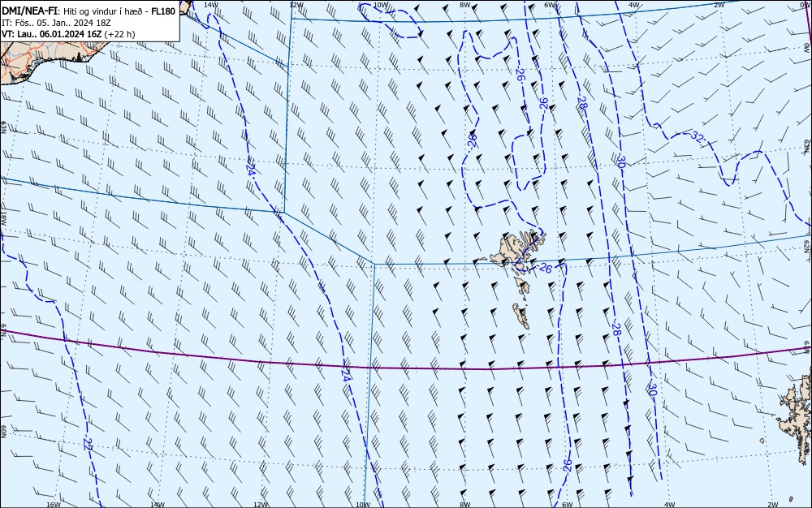Screen dimensions: 812x508
Task: Click the (+22 h) forecast offset text
Action: pos(119,34)
